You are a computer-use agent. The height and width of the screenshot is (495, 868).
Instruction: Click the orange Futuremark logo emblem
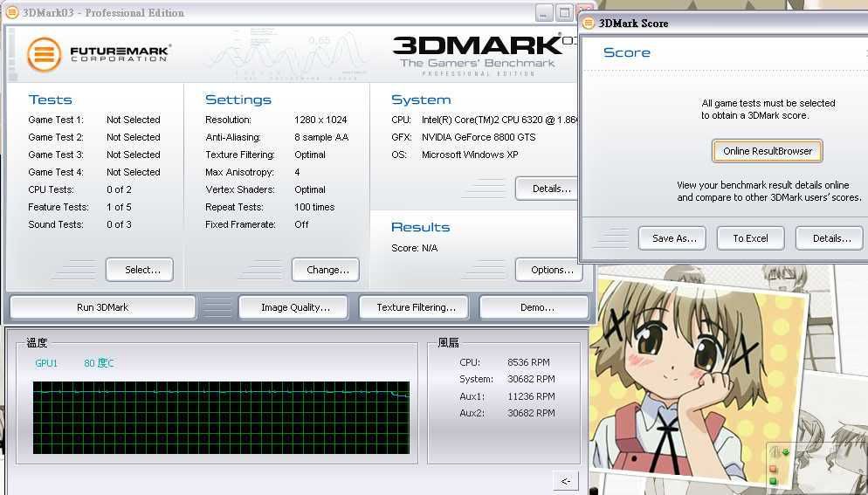[x=44, y=55]
